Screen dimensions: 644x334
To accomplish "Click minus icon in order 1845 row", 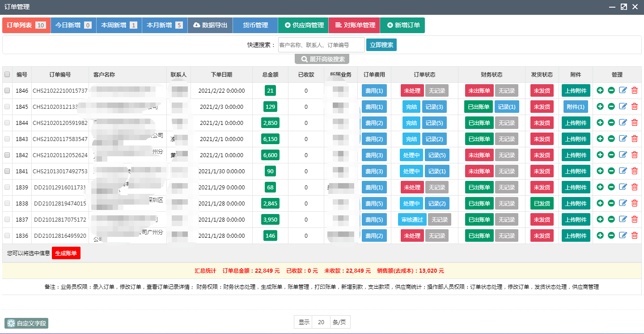I will click(611, 107).
